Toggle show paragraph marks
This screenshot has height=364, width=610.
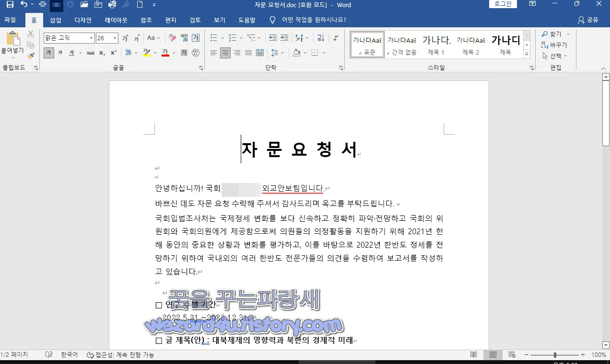click(x=336, y=38)
